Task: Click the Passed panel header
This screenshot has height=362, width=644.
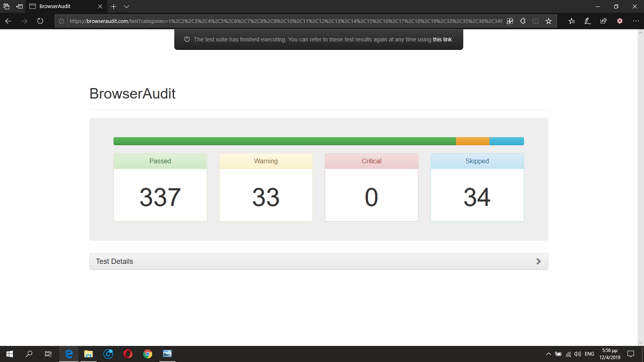Action: coord(160,161)
